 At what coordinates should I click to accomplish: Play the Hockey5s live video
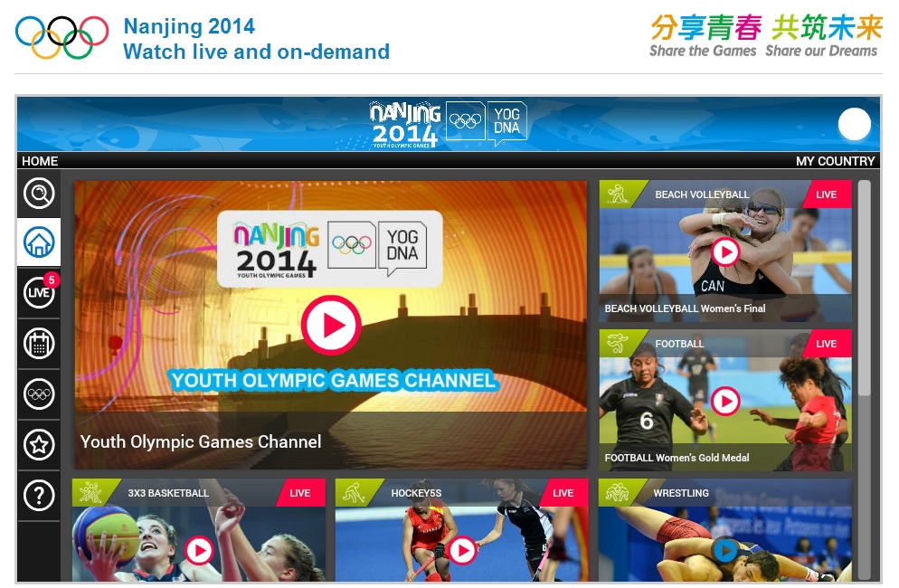(462, 551)
